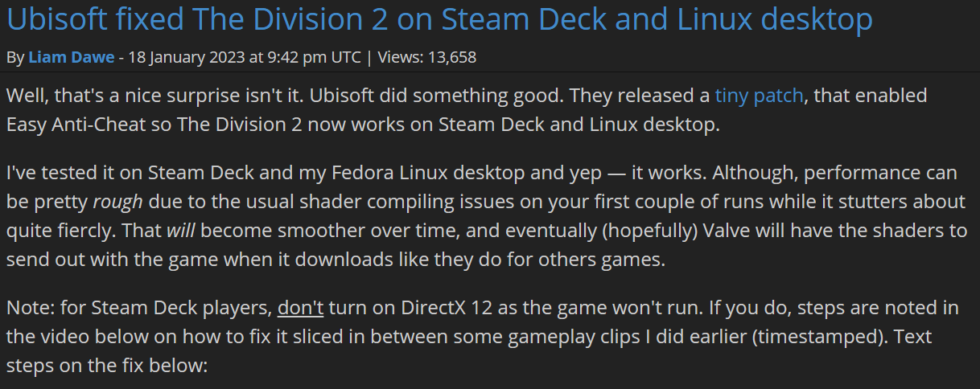The image size is (980, 389).
Task: Click the underlined word "don't"
Action: pyautogui.click(x=300, y=308)
